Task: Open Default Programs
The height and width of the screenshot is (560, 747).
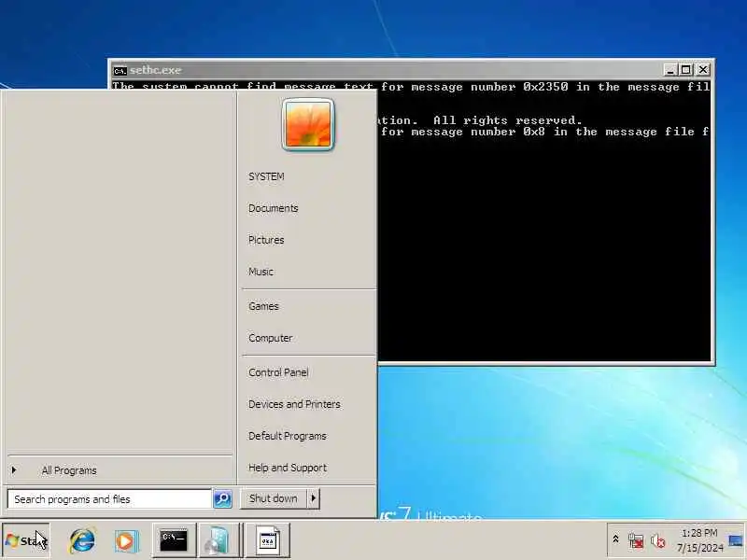Action: tap(288, 436)
